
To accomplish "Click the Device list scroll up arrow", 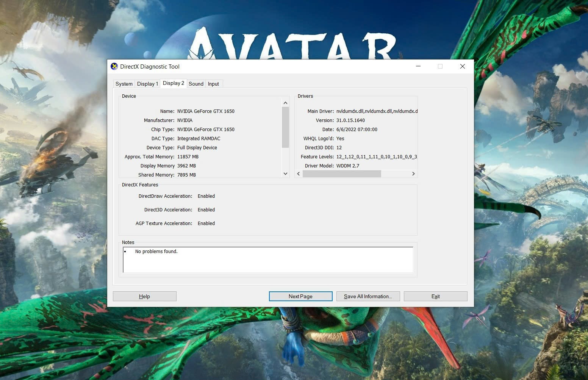I will click(x=285, y=103).
